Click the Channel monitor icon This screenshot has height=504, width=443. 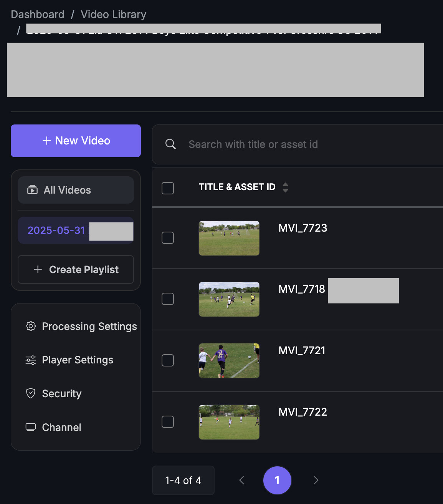tap(31, 427)
